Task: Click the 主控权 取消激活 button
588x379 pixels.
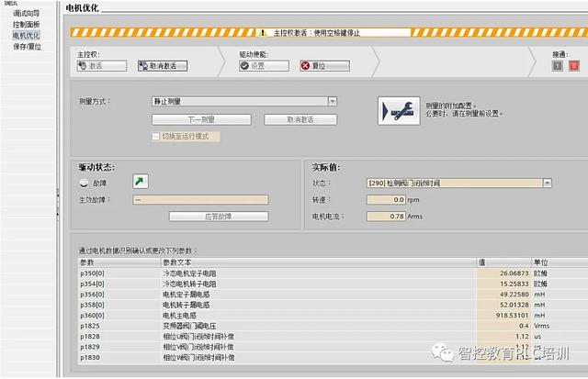Action: [x=163, y=66]
